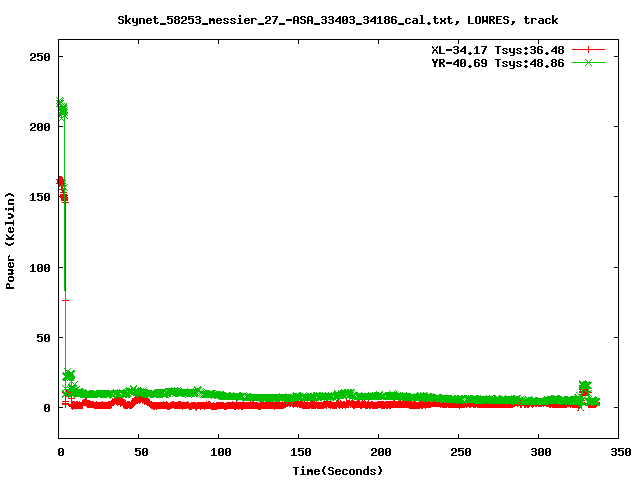
Task: Click x-axis tick label 0
Action: point(61,452)
